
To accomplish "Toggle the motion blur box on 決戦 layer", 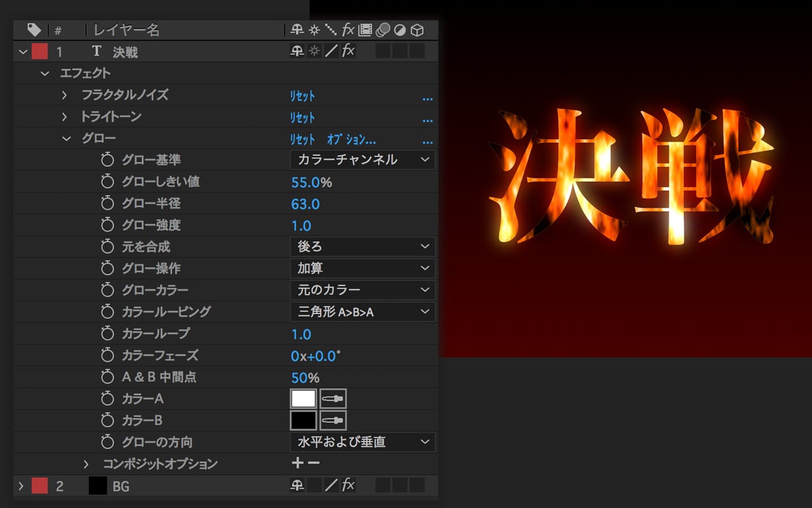I will tap(383, 51).
